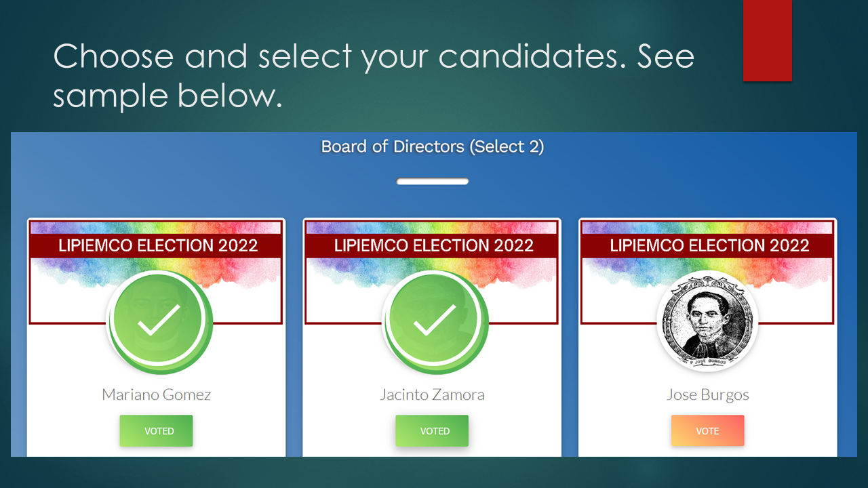Click the 'sample below.' title text
Image resolution: width=868 pixels, height=488 pixels.
167,96
